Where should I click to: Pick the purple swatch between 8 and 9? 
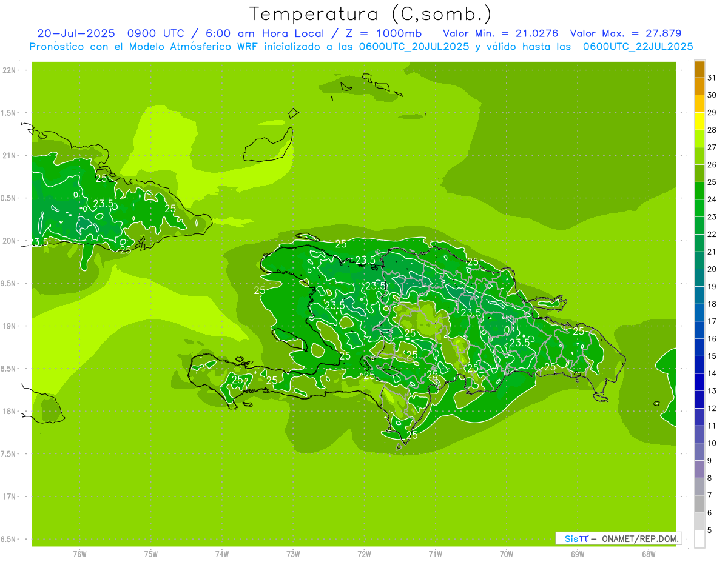coord(699,469)
